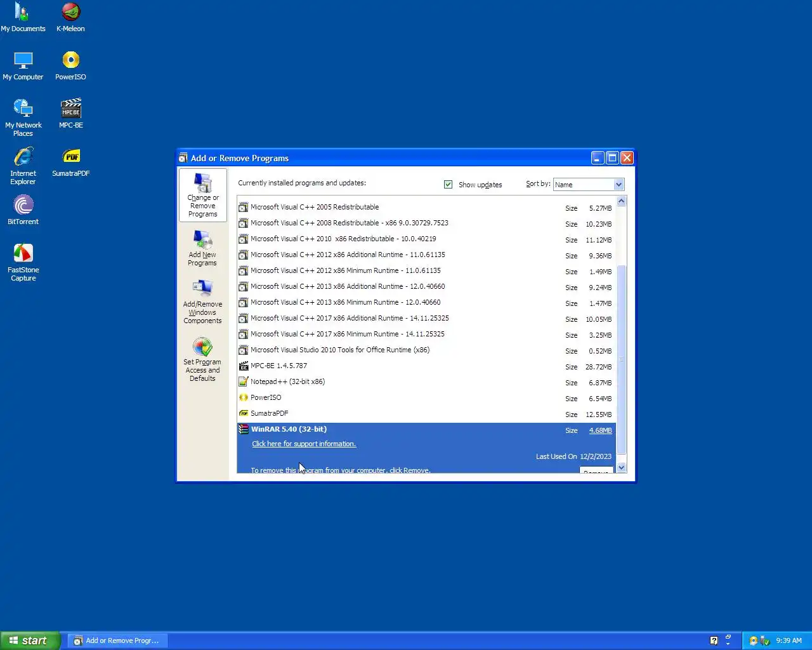The height and width of the screenshot is (650, 812).
Task: Click the 12.55MB size of SumatraPDF
Action: (x=598, y=415)
